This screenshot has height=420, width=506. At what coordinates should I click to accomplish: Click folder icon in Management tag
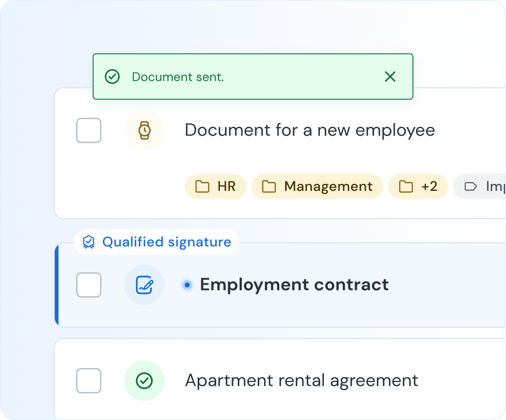tap(269, 186)
